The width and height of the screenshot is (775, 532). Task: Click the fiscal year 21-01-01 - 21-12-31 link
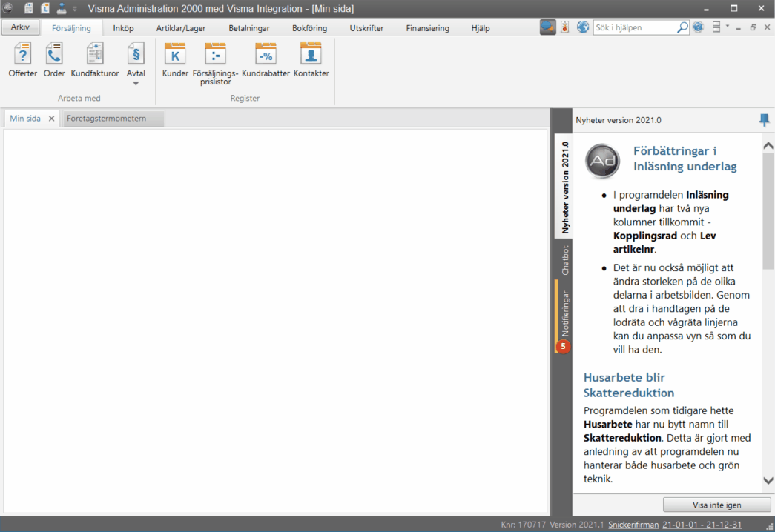(x=702, y=525)
